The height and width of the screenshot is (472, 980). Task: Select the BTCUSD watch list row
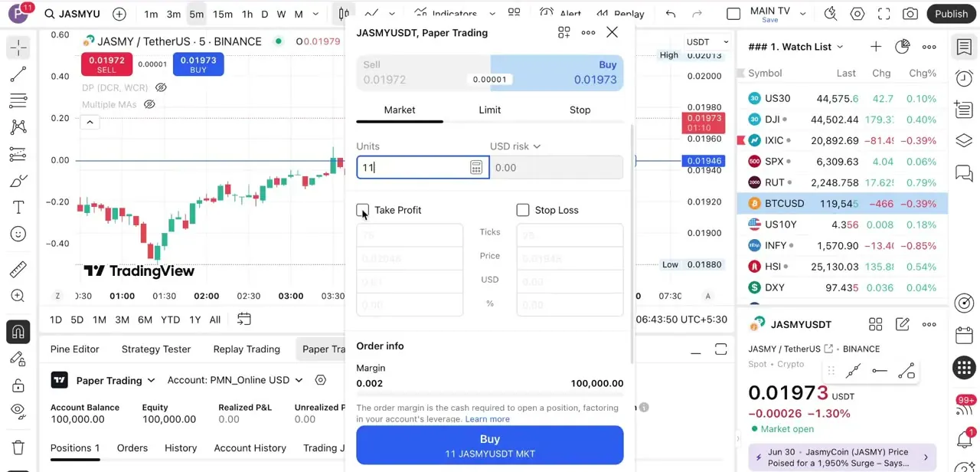click(842, 204)
